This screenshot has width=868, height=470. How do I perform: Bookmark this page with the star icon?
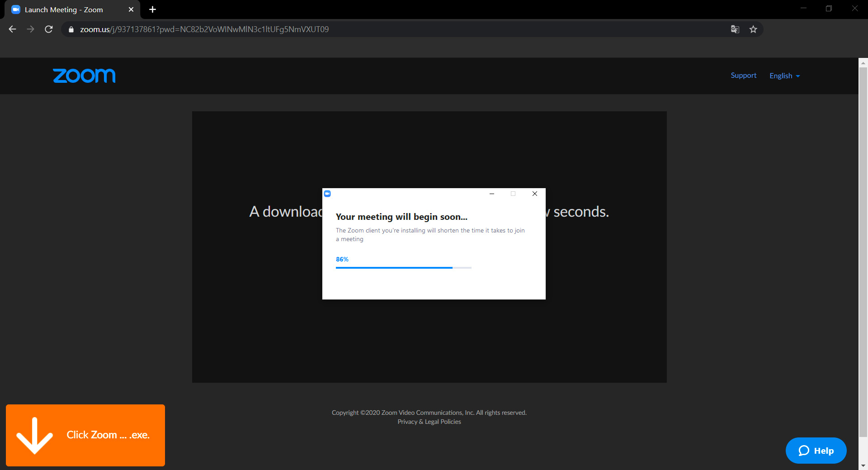click(x=753, y=29)
